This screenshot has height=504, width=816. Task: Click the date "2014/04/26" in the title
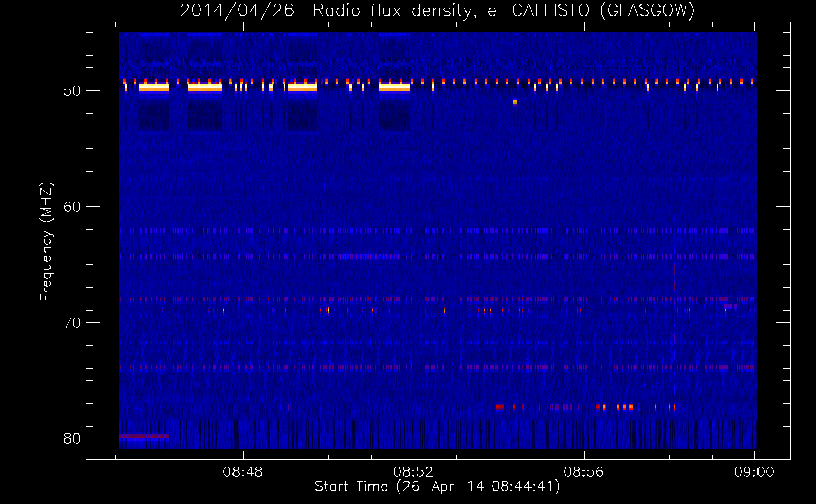[x=237, y=10]
